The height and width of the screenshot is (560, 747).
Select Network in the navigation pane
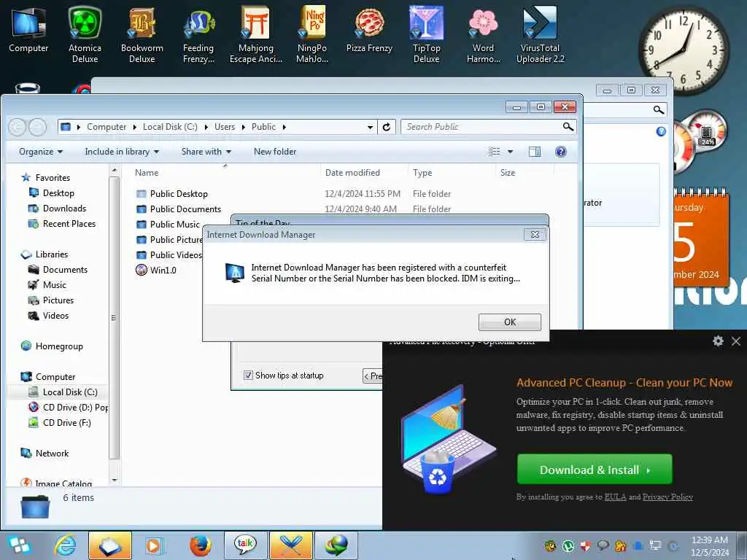[x=52, y=454]
